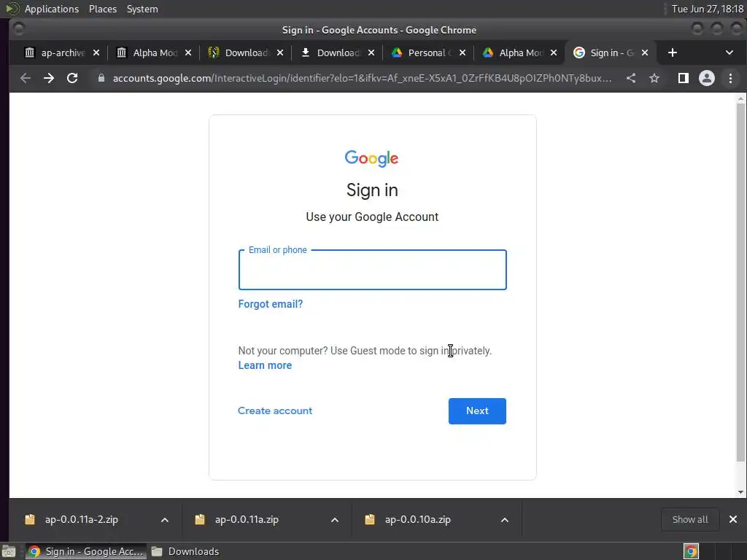
Task: Click Show all downloads
Action: point(690,519)
